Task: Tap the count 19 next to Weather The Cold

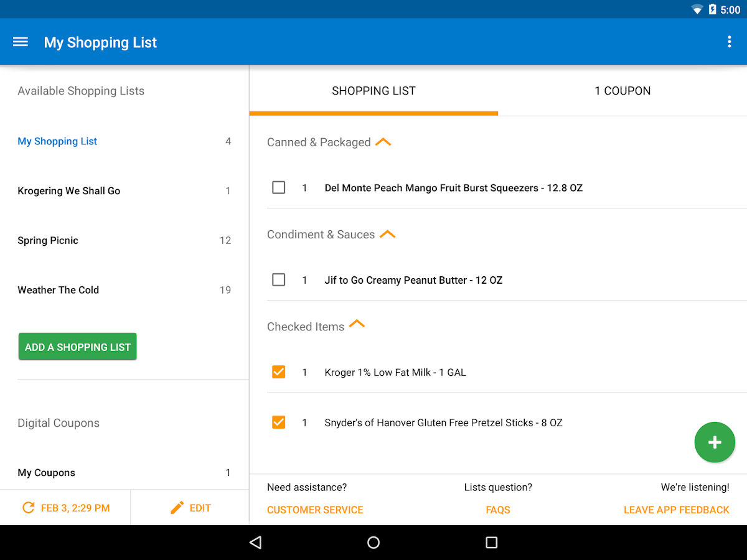Action: coord(225,290)
